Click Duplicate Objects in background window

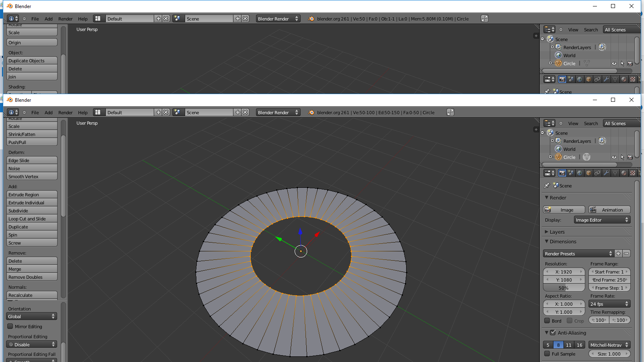coord(32,60)
